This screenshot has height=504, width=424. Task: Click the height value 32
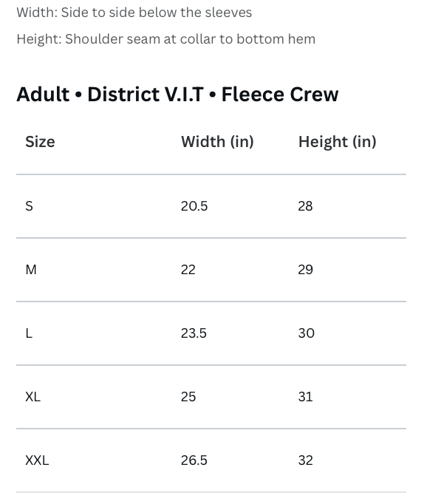[x=305, y=460]
